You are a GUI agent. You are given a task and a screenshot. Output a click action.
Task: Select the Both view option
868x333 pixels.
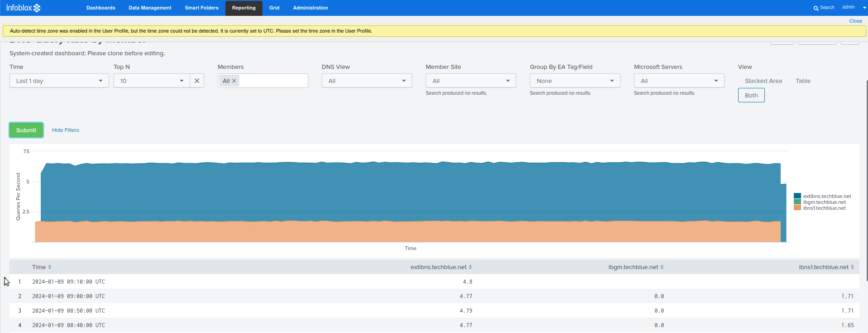[x=751, y=95]
